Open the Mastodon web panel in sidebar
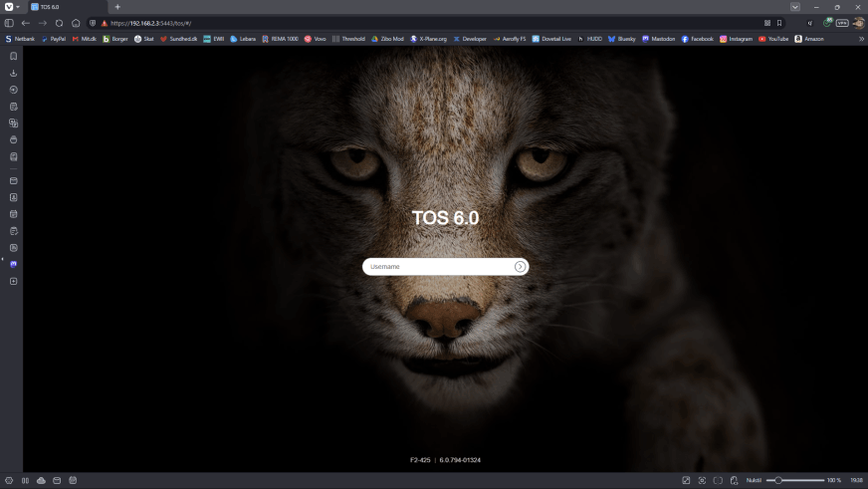The image size is (868, 489). [x=13, y=264]
